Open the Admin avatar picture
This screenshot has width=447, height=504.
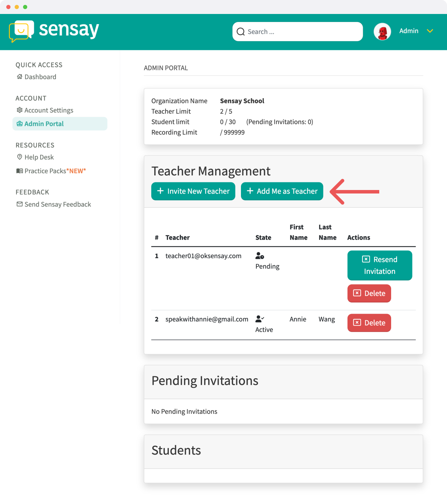tap(382, 32)
